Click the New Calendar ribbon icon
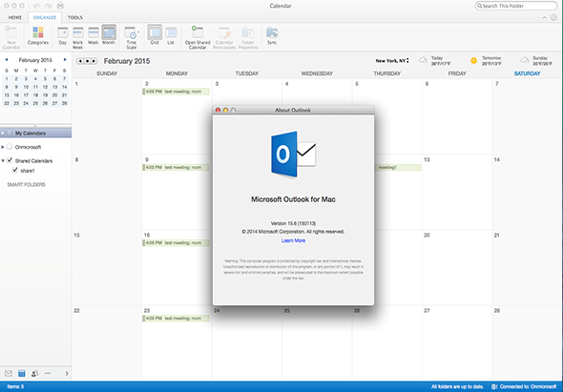Image resolution: width=563 pixels, height=392 pixels. (11, 37)
